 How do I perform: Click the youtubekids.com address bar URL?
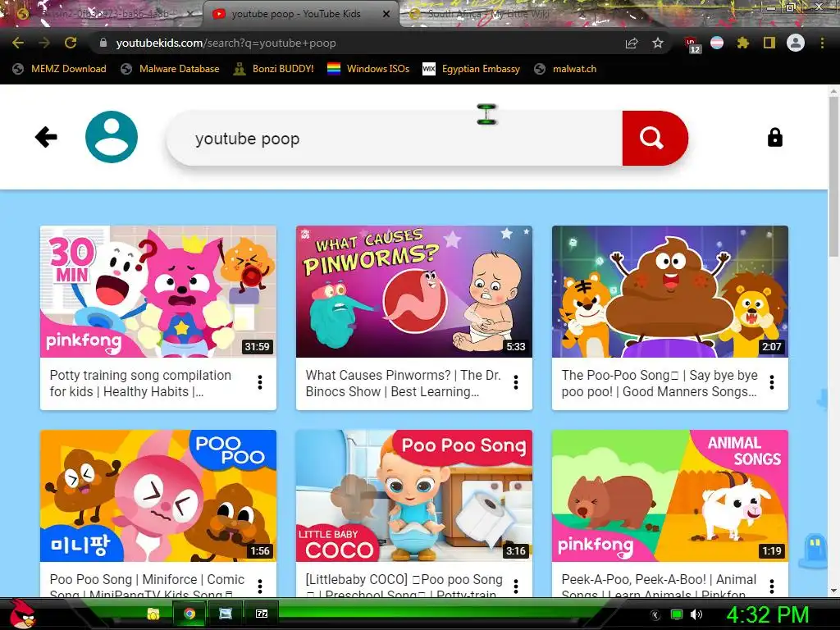[x=226, y=43]
